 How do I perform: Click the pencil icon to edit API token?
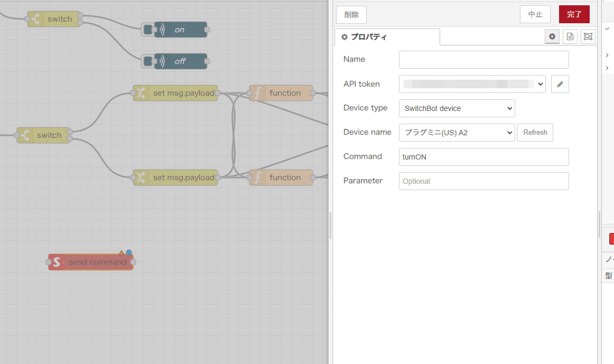[560, 84]
